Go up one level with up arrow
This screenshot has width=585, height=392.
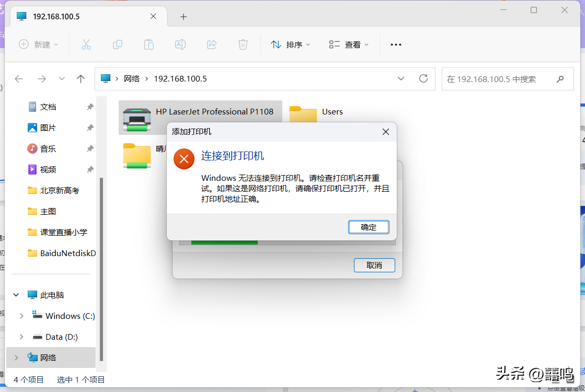coord(81,79)
